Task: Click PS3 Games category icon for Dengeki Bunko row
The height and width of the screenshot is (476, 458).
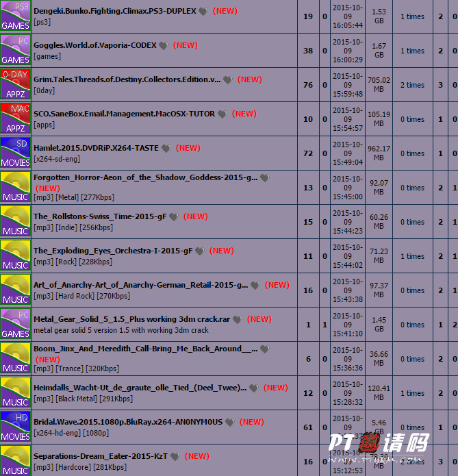Action: click(16, 16)
